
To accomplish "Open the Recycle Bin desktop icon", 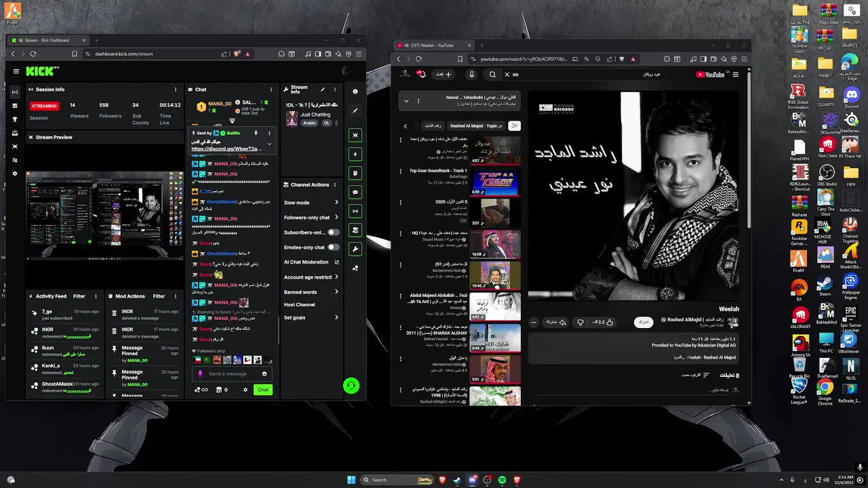I will (x=799, y=367).
